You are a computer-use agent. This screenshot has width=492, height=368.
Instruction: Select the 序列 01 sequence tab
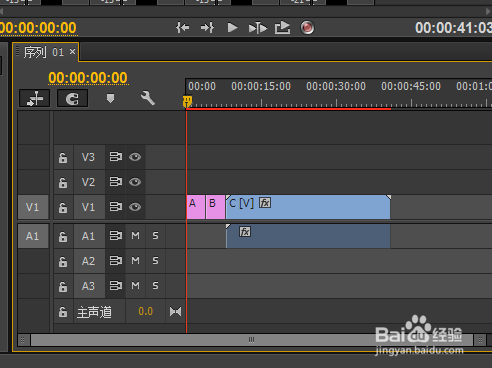(43, 52)
